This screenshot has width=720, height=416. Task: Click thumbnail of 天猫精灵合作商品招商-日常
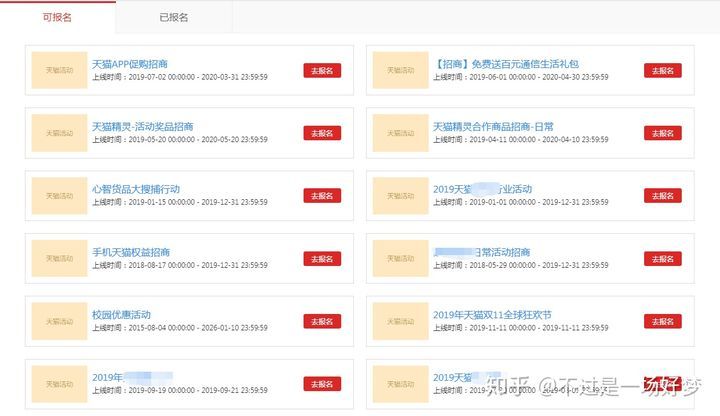pyautogui.click(x=400, y=133)
